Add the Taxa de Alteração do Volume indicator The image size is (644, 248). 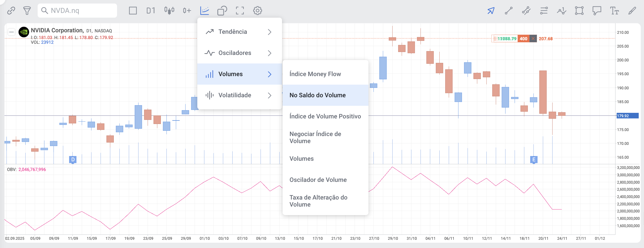326,201
